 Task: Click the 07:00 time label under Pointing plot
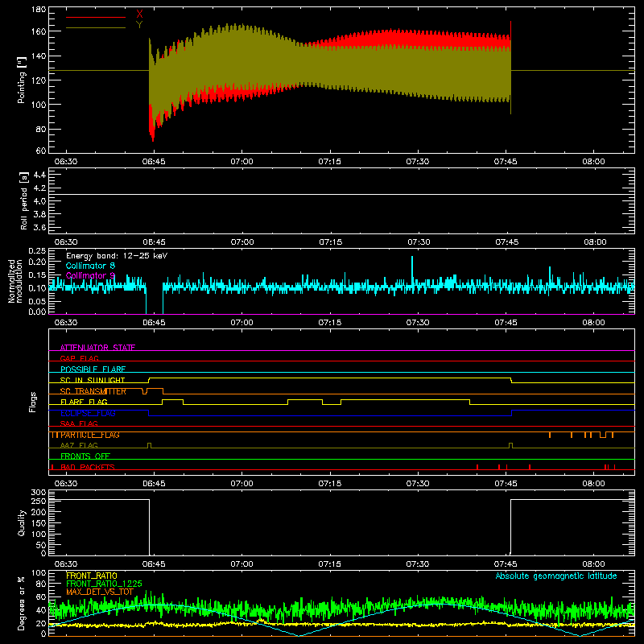click(242, 162)
